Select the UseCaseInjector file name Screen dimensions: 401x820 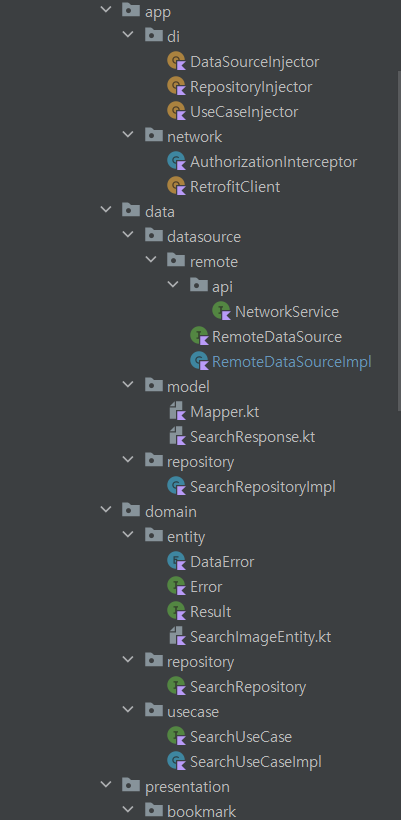pyautogui.click(x=244, y=112)
